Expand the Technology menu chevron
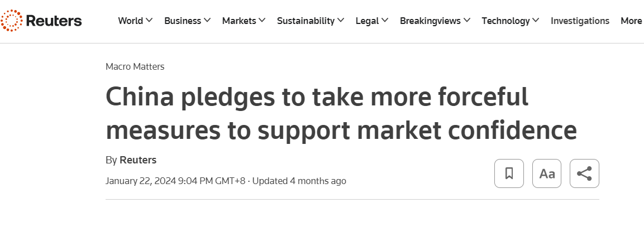The image size is (644, 251). 536,21
